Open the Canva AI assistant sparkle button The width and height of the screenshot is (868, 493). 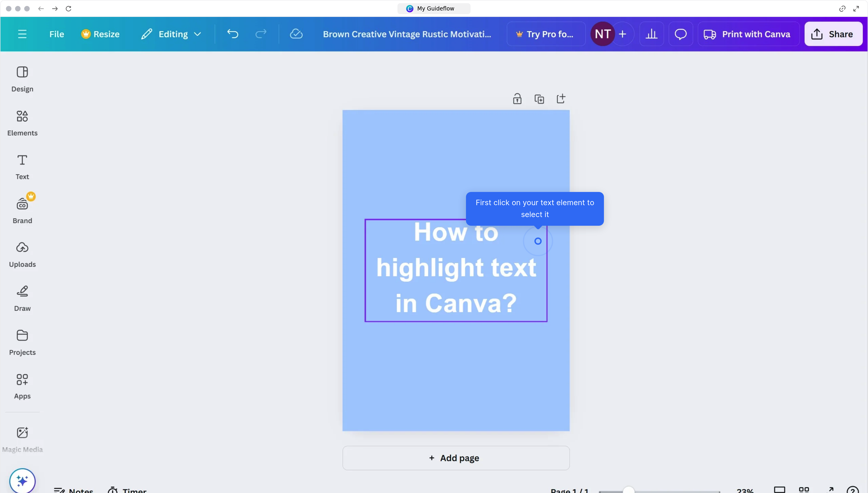coord(22,480)
